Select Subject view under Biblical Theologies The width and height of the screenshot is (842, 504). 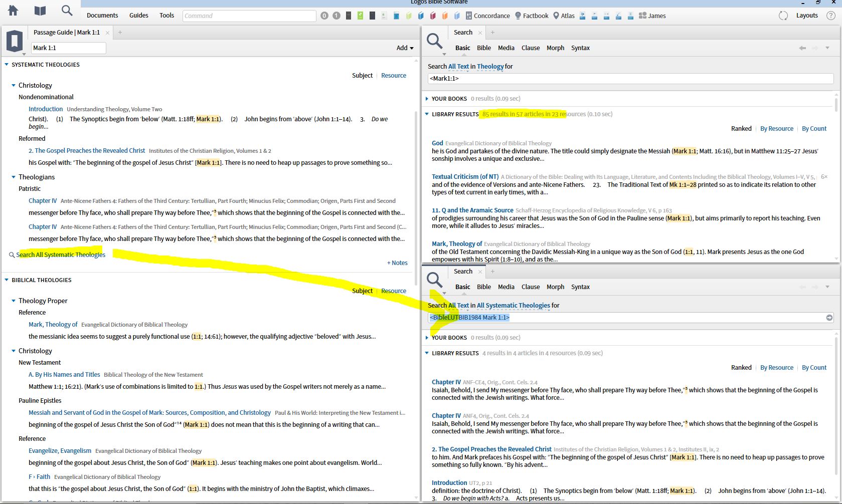point(362,291)
